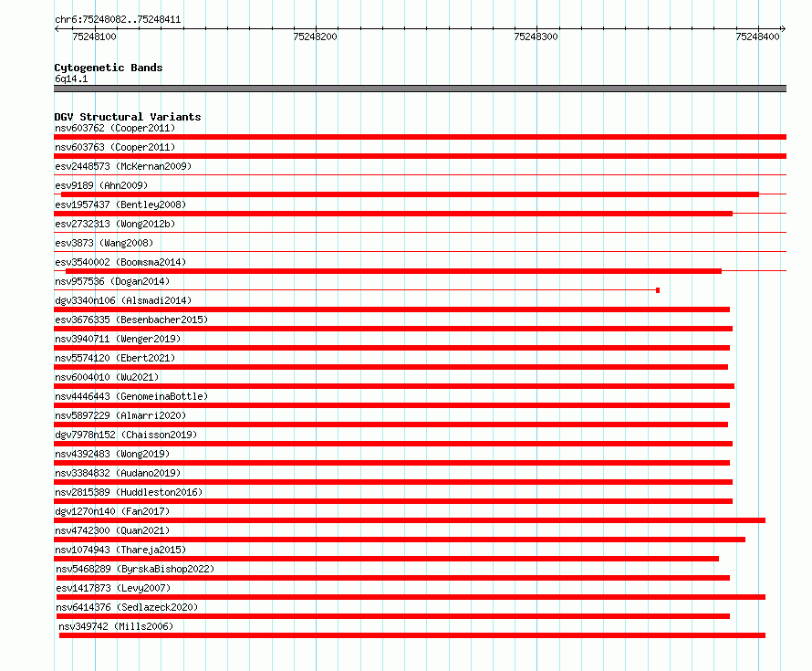Click the red bar under nsv1074943 (Thareja2015)
The image size is (812, 671).
pyautogui.click(x=386, y=559)
